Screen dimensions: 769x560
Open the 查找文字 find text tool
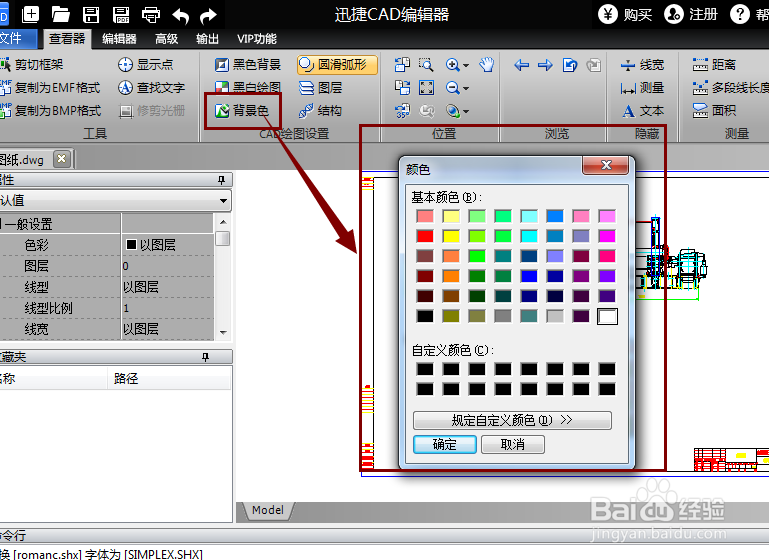pyautogui.click(x=151, y=88)
